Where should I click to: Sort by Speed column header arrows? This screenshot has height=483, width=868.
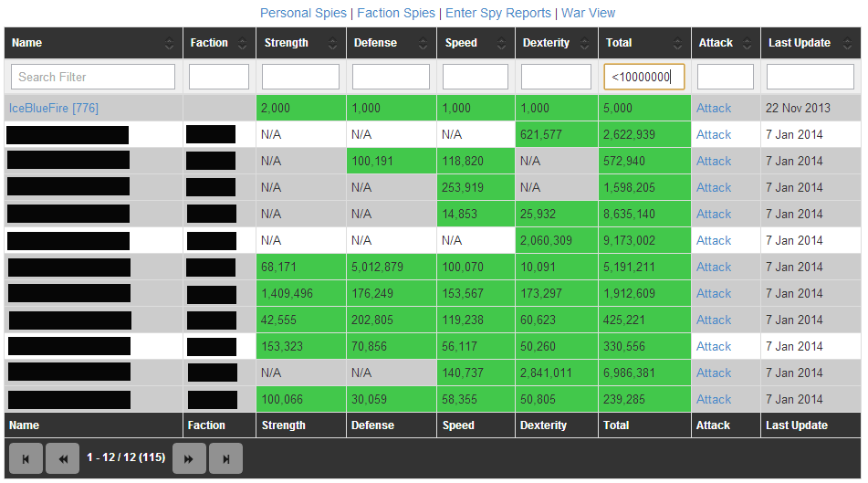coord(501,43)
